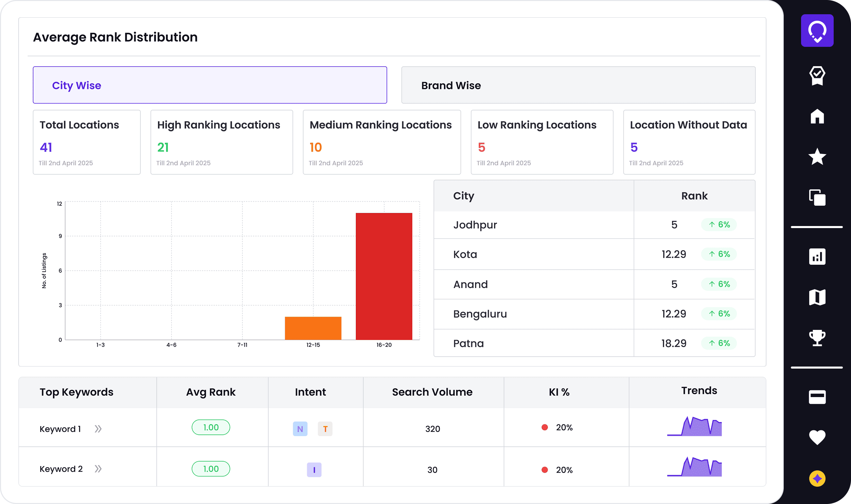Viewport: 851px width, 504px height.
Task: Go to the home icon
Action: coord(817,116)
